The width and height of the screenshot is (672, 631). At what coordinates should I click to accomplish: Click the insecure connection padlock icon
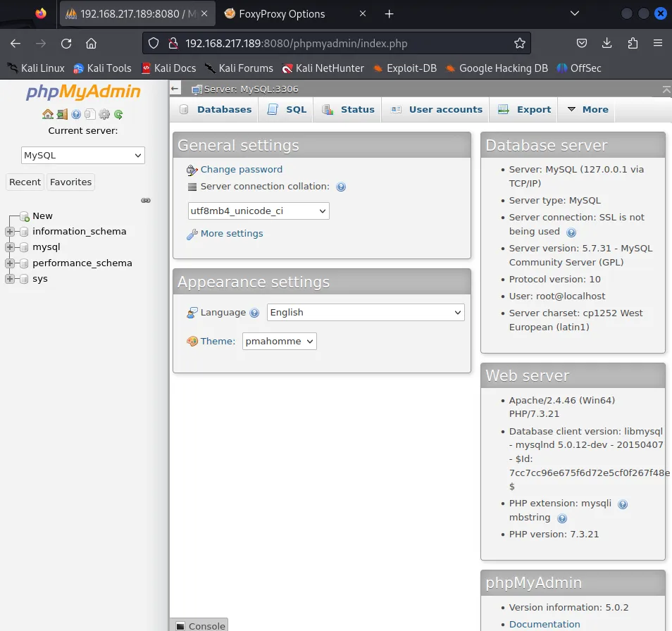pyautogui.click(x=173, y=43)
